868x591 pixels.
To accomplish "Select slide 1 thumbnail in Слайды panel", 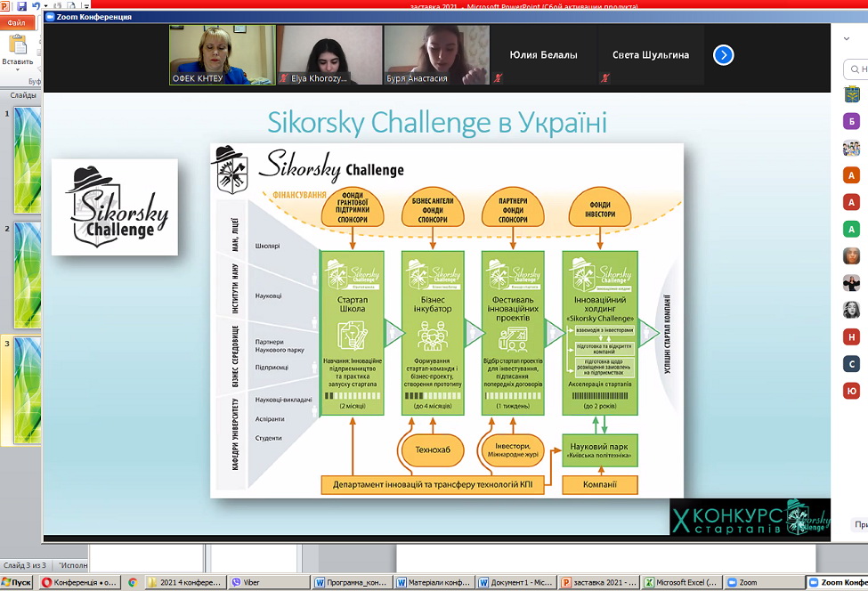I will tap(27, 160).
